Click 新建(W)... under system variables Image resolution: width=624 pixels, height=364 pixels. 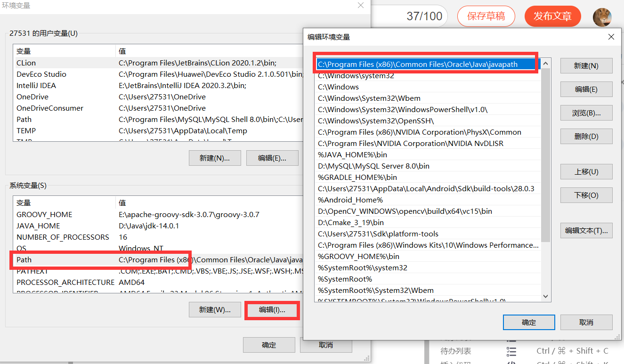[215, 310]
